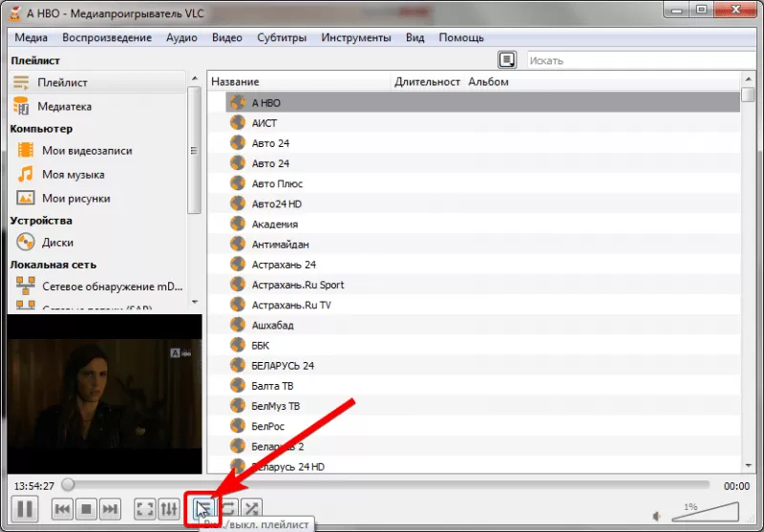This screenshot has height=532, width=764.
Task: Click the playback seek bar
Action: [x=385, y=485]
